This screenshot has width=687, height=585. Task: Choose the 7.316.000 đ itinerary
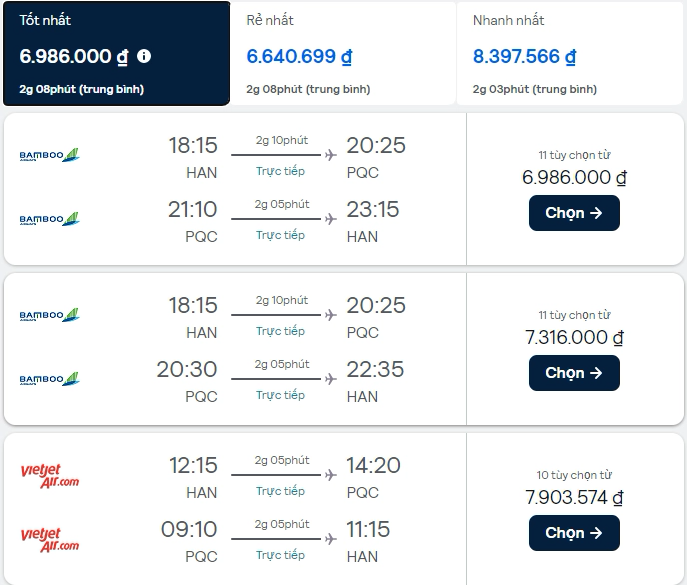coord(574,373)
